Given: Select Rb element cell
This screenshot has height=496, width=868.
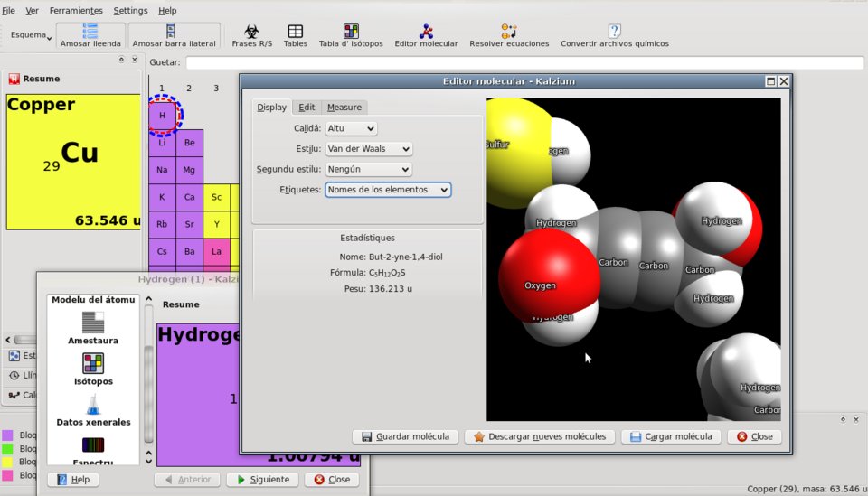Looking at the screenshot, I should (x=162, y=224).
